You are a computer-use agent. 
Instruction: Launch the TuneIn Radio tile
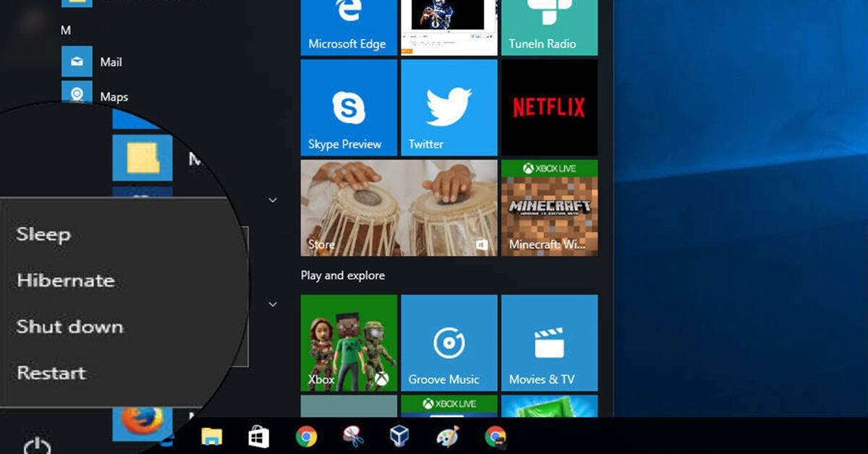pos(550,27)
